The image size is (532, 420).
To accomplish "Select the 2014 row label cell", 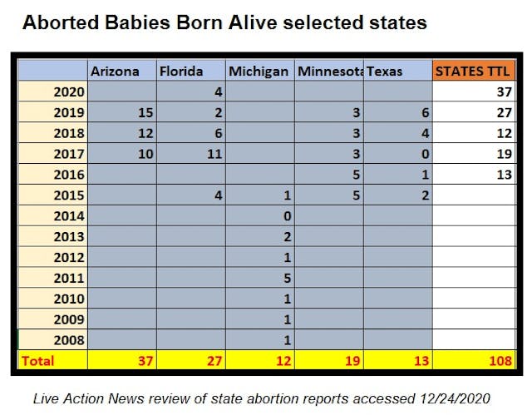I will pos(52,215).
